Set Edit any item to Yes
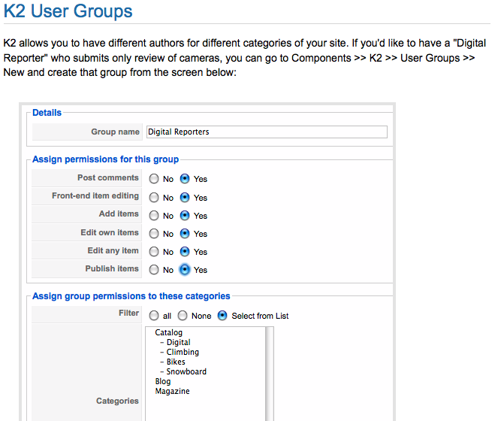Image resolution: width=504 pixels, height=421 pixels. (185, 252)
